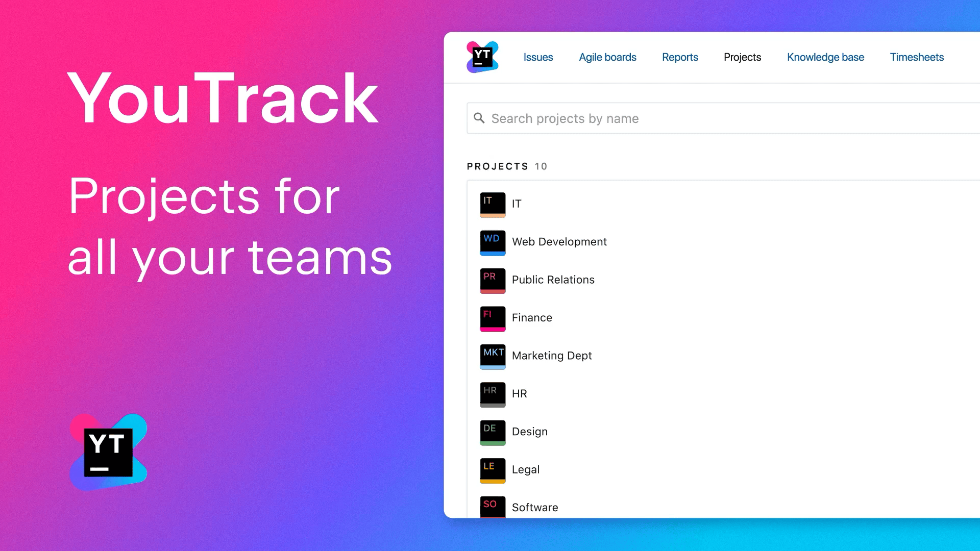980x551 pixels.
Task: Select the IT project icon
Action: click(493, 203)
